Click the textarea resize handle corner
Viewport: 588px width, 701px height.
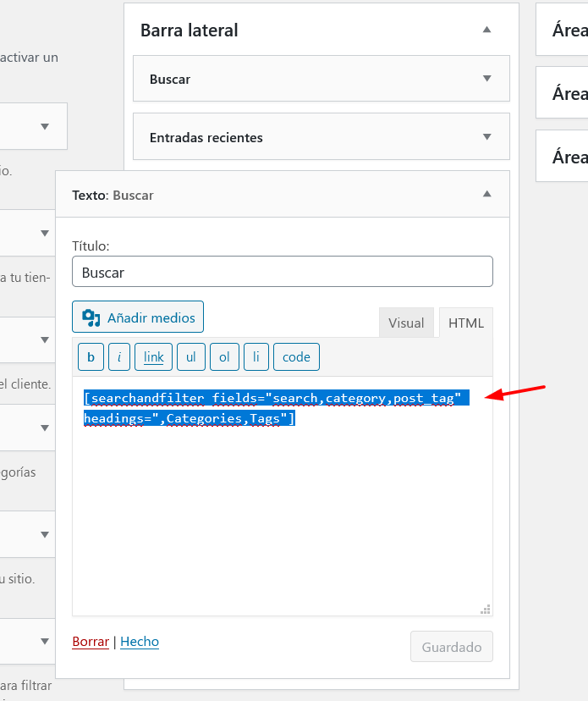pos(486,610)
